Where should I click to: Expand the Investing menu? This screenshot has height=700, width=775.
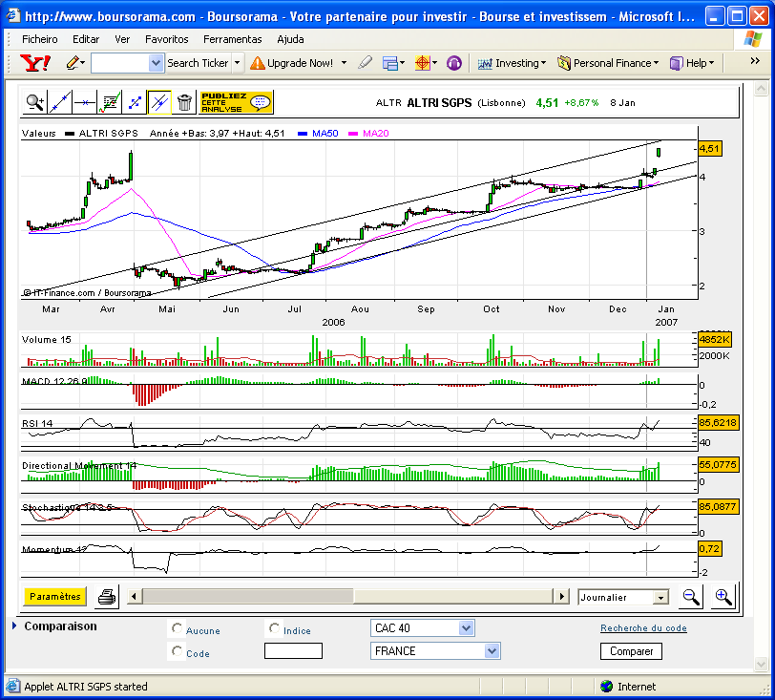click(512, 63)
